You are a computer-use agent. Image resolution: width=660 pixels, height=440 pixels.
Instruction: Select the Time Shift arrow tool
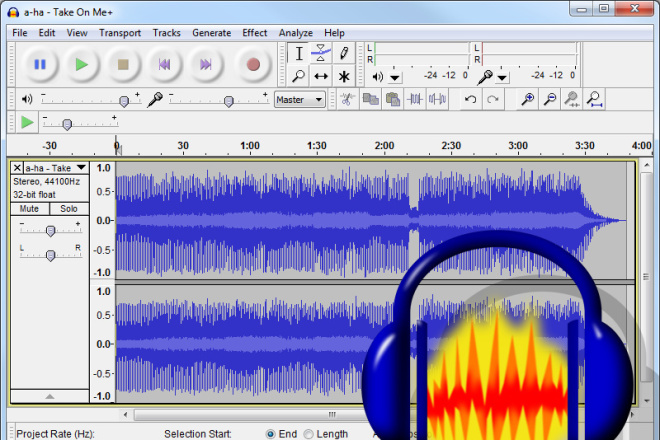click(x=321, y=76)
